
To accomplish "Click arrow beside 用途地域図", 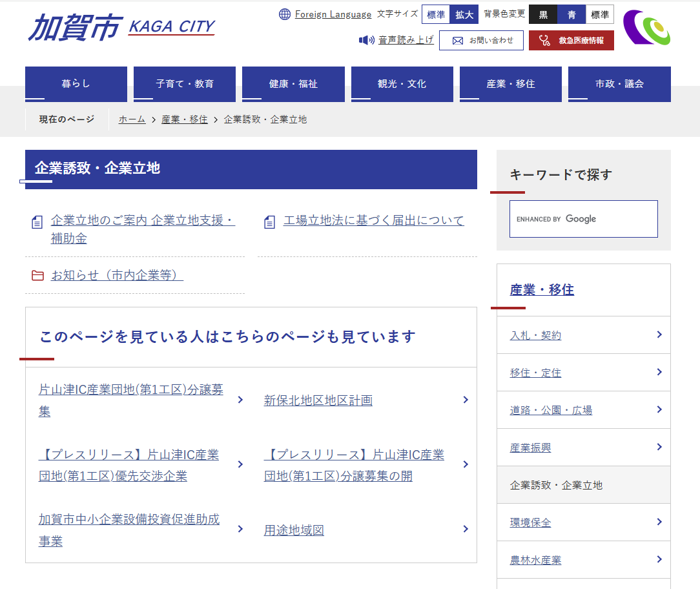I will tap(466, 529).
